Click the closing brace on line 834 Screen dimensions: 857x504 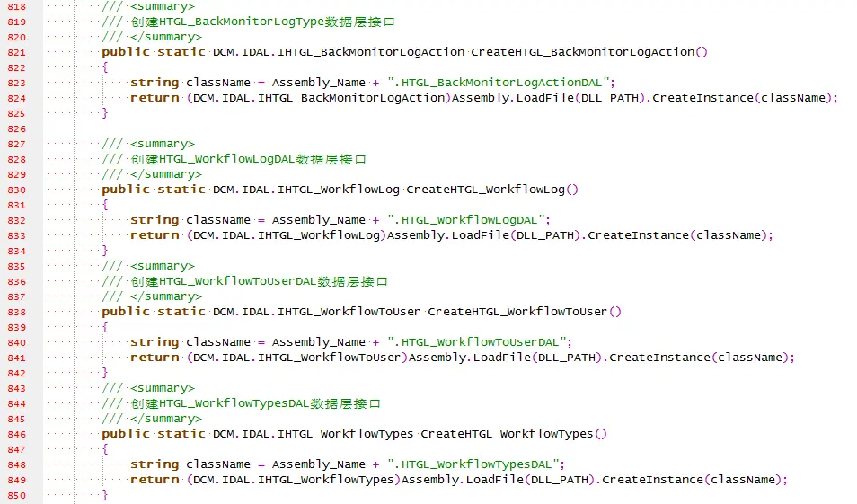tap(105, 251)
